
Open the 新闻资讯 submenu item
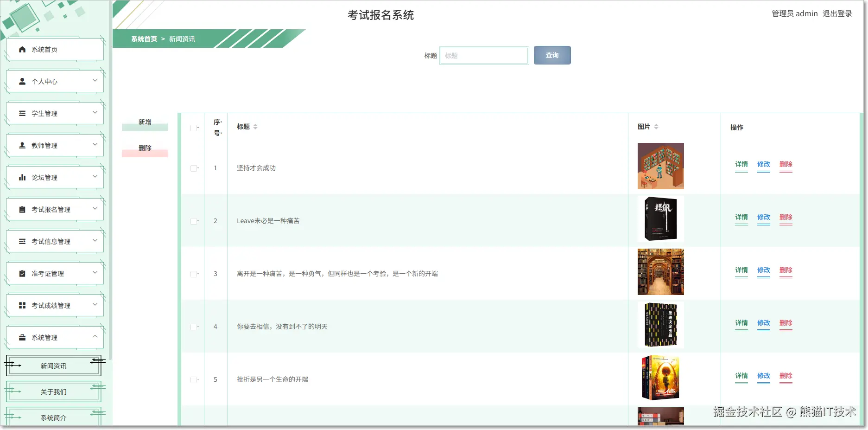(54, 366)
